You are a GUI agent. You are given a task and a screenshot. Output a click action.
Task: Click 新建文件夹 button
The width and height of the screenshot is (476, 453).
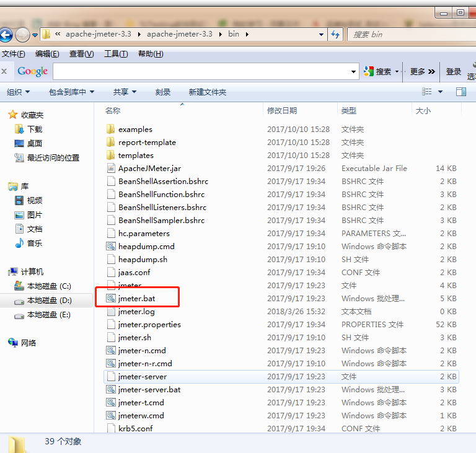tap(208, 92)
